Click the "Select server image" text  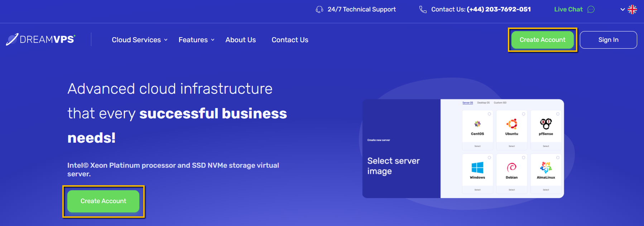(393, 166)
